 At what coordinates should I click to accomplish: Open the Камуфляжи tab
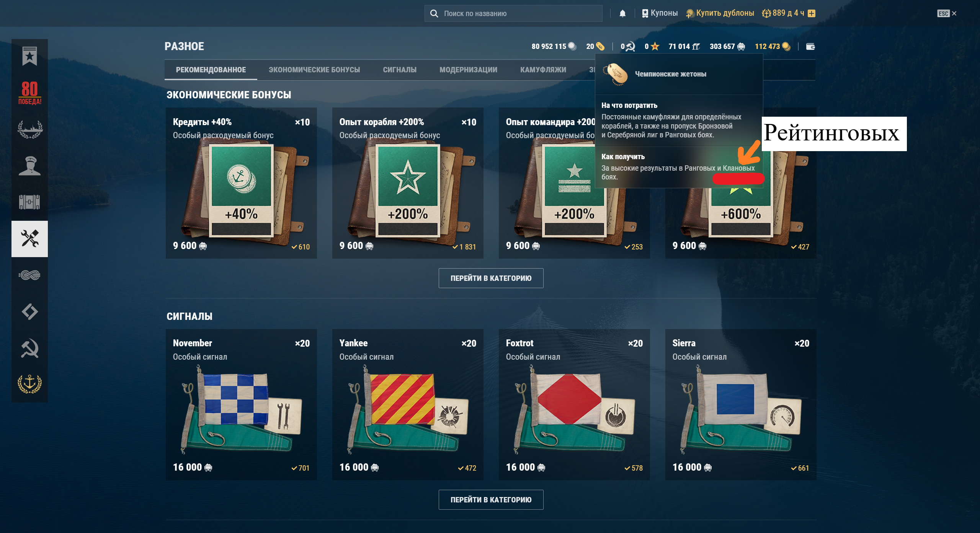[x=543, y=70]
